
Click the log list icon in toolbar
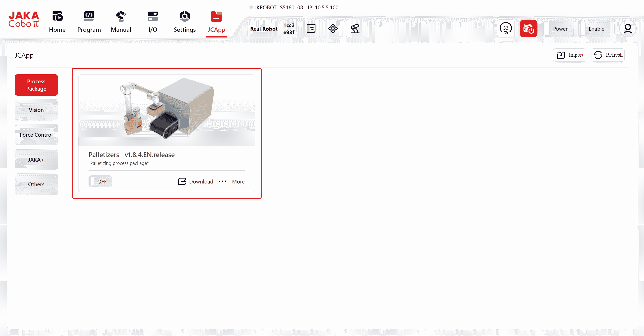[311, 29]
